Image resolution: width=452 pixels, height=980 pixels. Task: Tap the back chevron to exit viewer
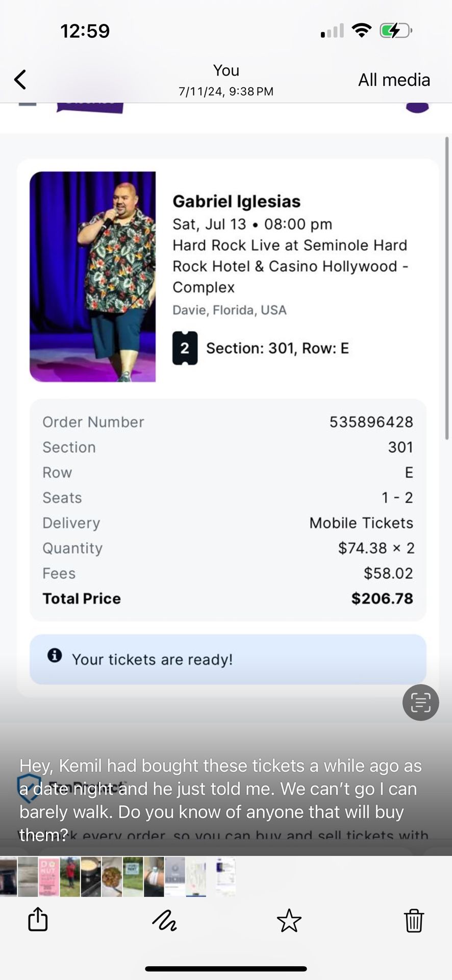click(x=19, y=79)
